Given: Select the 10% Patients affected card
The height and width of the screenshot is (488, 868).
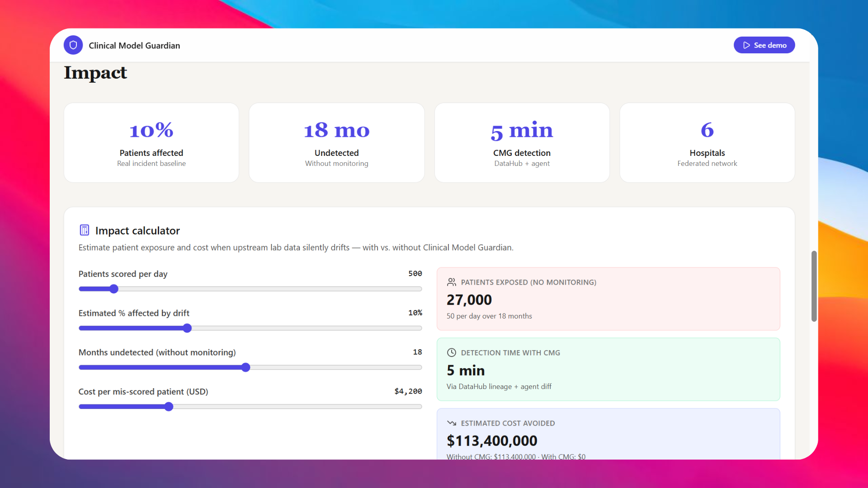Looking at the screenshot, I should (x=151, y=143).
